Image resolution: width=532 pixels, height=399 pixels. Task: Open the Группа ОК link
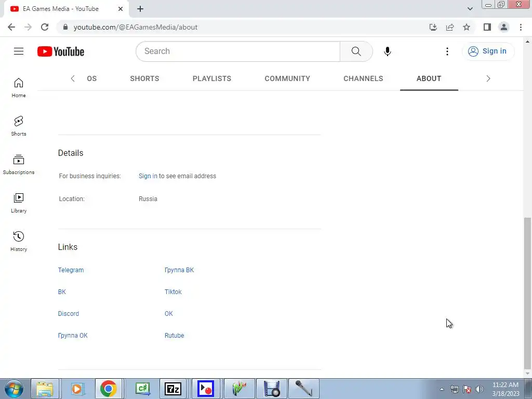[x=73, y=335]
